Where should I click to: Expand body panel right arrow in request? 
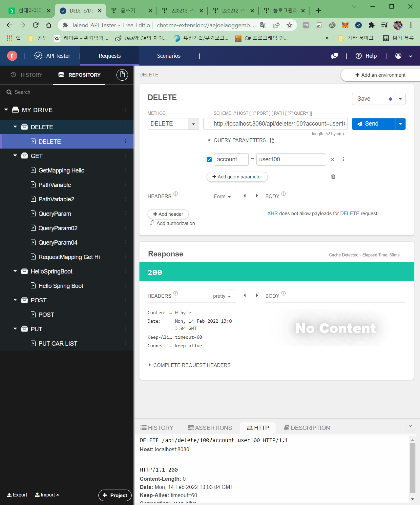click(257, 196)
